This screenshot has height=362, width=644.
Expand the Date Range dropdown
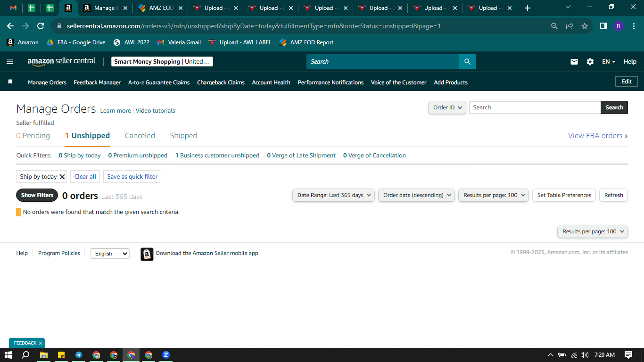click(x=333, y=195)
